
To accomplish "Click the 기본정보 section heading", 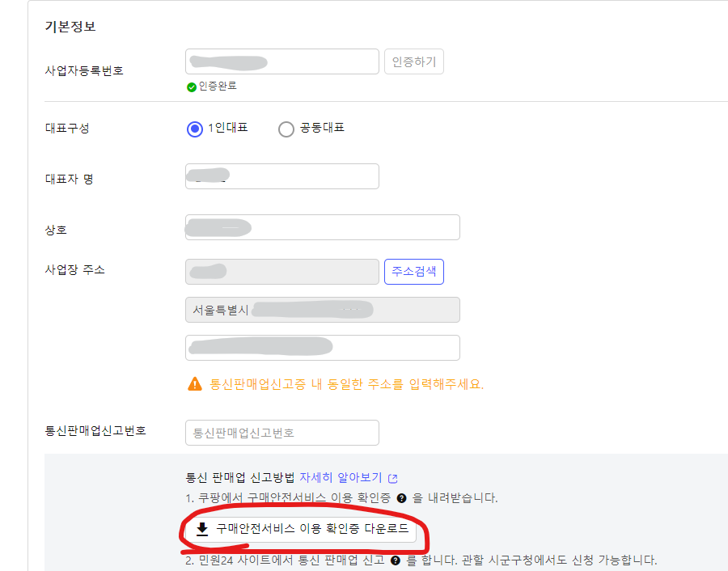I will pyautogui.click(x=70, y=27).
